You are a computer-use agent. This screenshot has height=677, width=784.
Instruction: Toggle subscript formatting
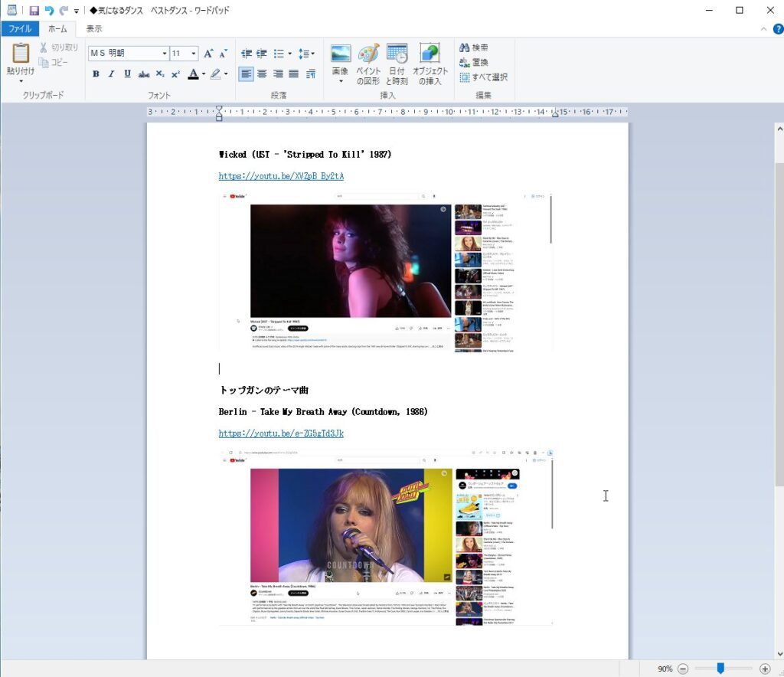(160, 74)
